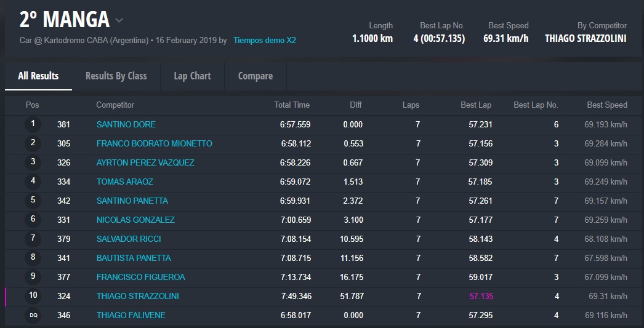Click the Total Time column header

[x=292, y=105]
